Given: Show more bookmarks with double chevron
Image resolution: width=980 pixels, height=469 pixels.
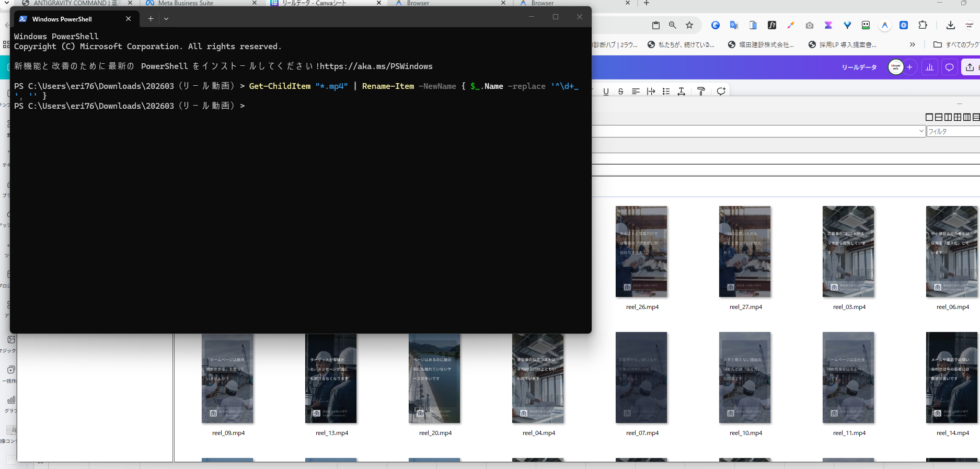Looking at the screenshot, I should pyautogui.click(x=912, y=45).
